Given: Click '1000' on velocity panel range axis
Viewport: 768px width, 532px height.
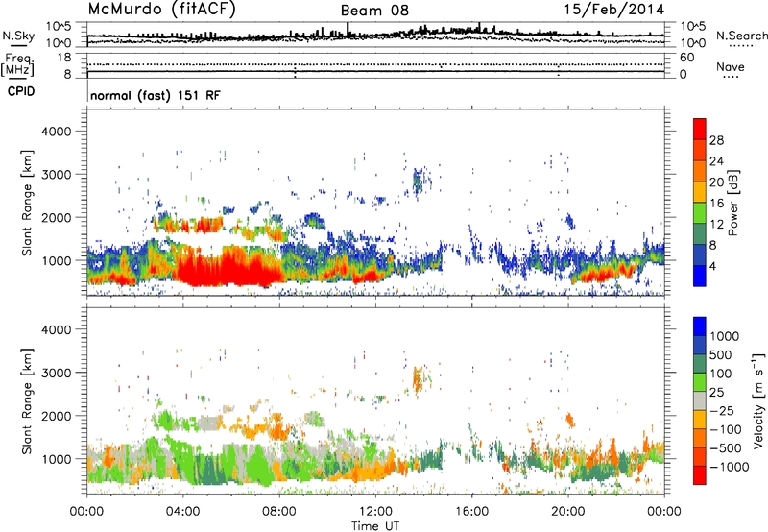Looking at the screenshot, I should (x=56, y=460).
